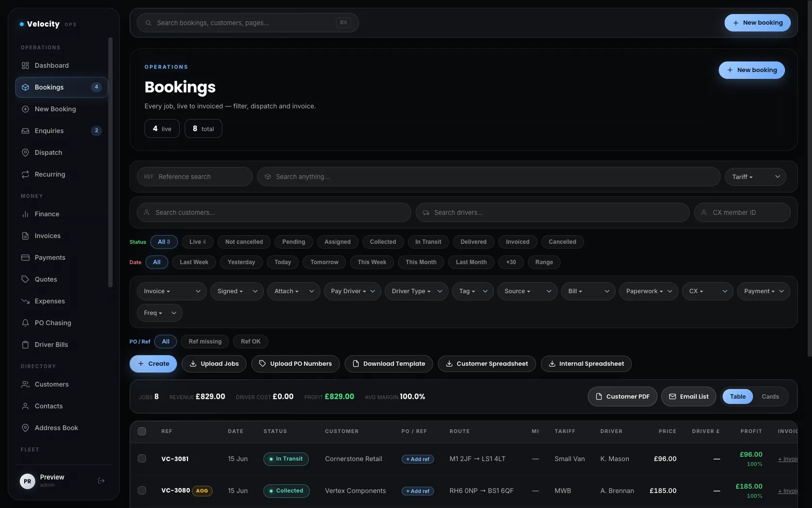Filter status by In Transit pill
Image resolution: width=812 pixels, height=508 pixels.
(x=428, y=241)
